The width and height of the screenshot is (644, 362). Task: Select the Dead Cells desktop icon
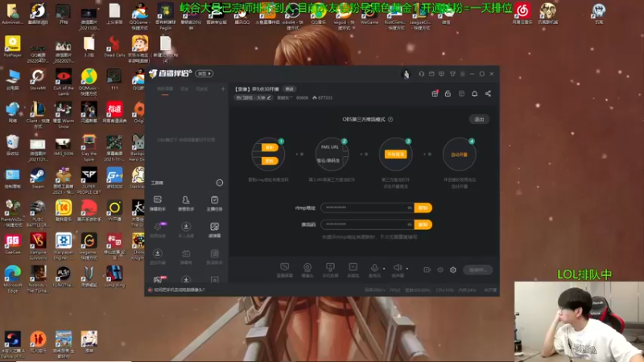(x=114, y=47)
